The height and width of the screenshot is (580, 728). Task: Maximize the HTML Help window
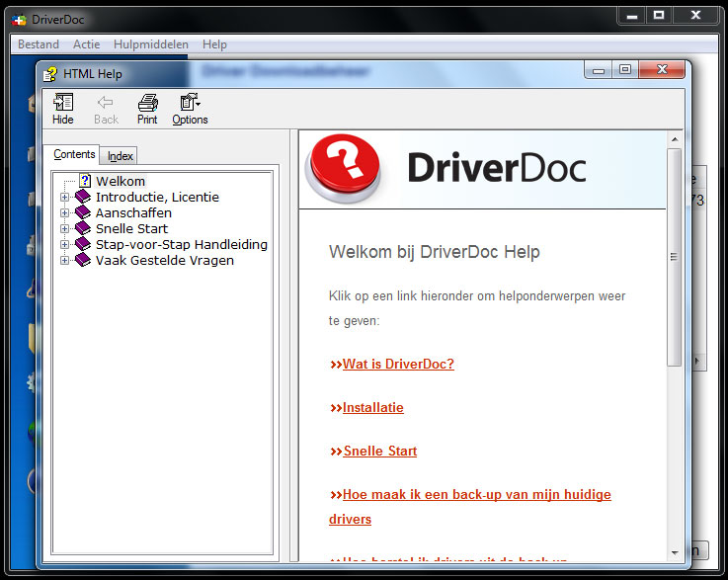625,69
